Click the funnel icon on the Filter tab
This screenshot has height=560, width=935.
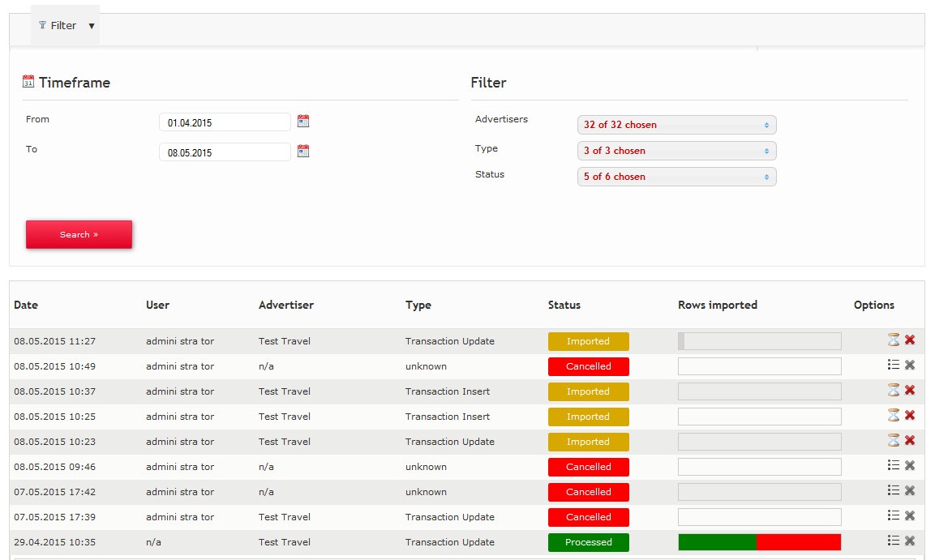pyautogui.click(x=42, y=25)
